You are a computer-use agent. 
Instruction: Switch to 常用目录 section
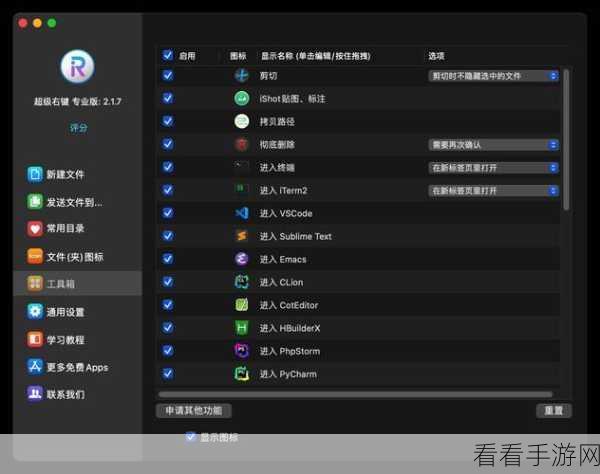tap(78, 229)
